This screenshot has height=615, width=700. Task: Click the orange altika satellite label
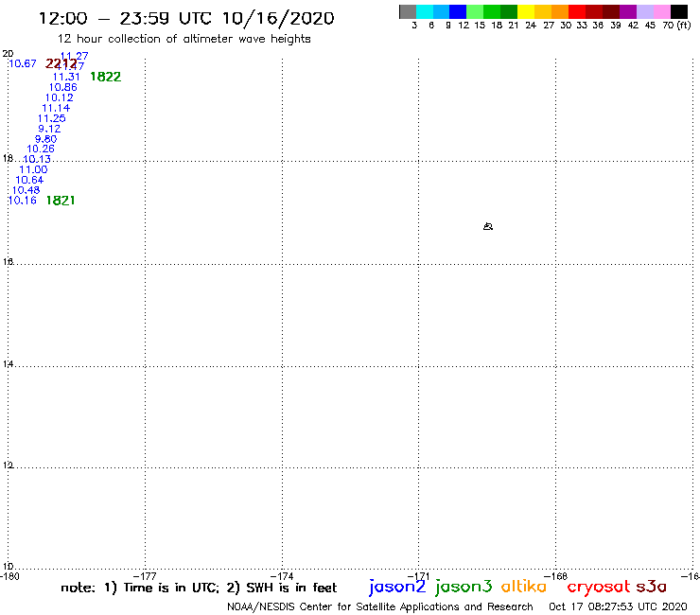click(524, 586)
